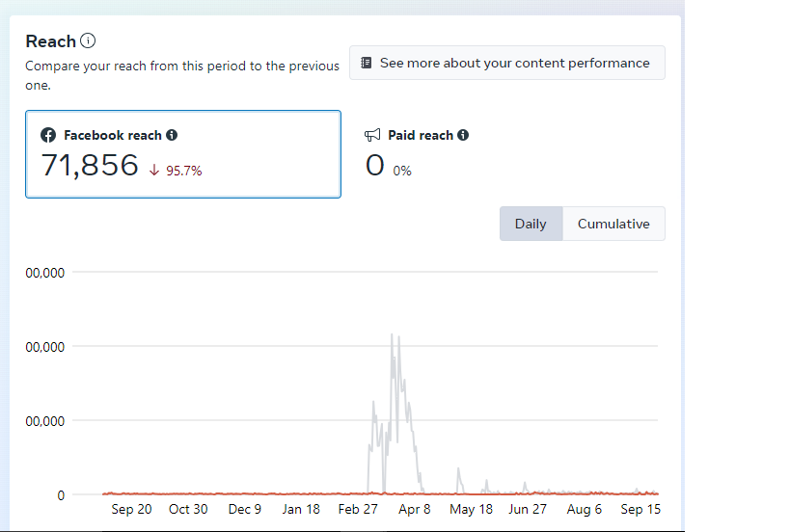Screen dimensions: 790x532
Task: Open See more about your content performance
Action: 507,63
